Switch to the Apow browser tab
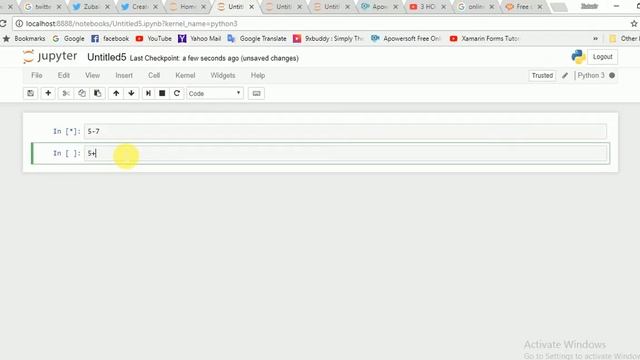 tap(380, 7)
